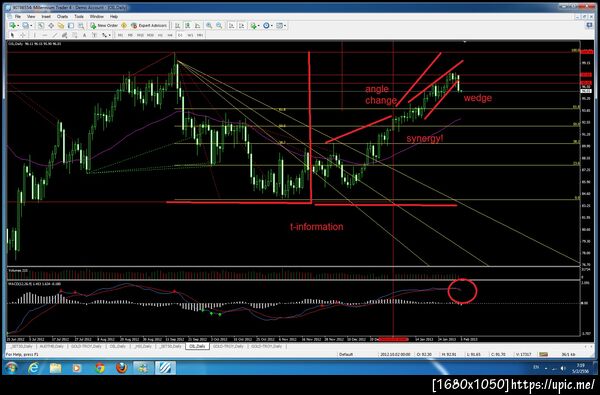Click the New Order button
Viewport: 600px width, 395px height.
pos(104,25)
